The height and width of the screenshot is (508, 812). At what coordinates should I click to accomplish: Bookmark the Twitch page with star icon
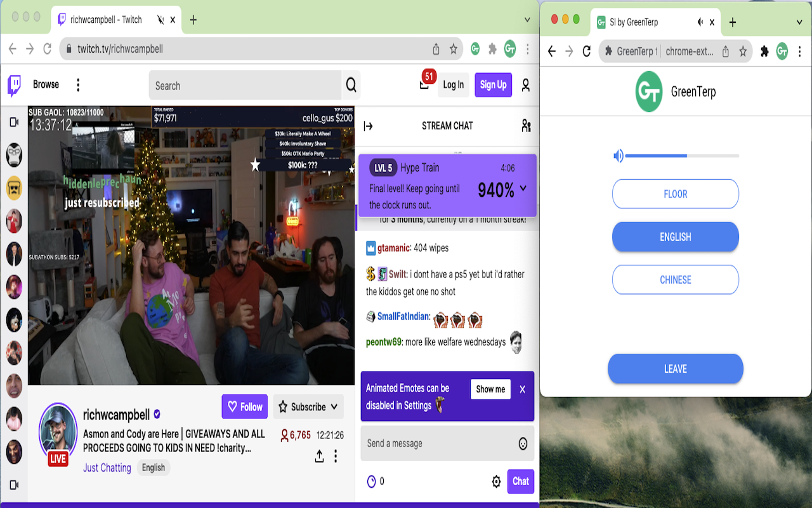(x=454, y=49)
